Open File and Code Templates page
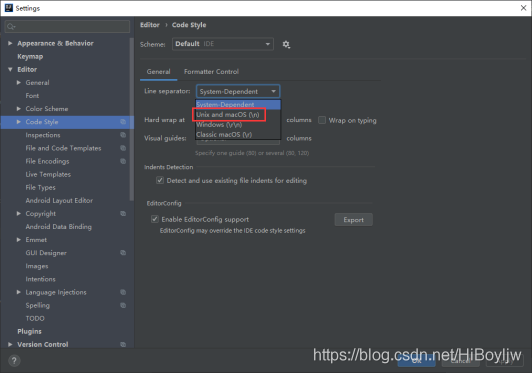The height and width of the screenshot is (374, 532). 63,148
